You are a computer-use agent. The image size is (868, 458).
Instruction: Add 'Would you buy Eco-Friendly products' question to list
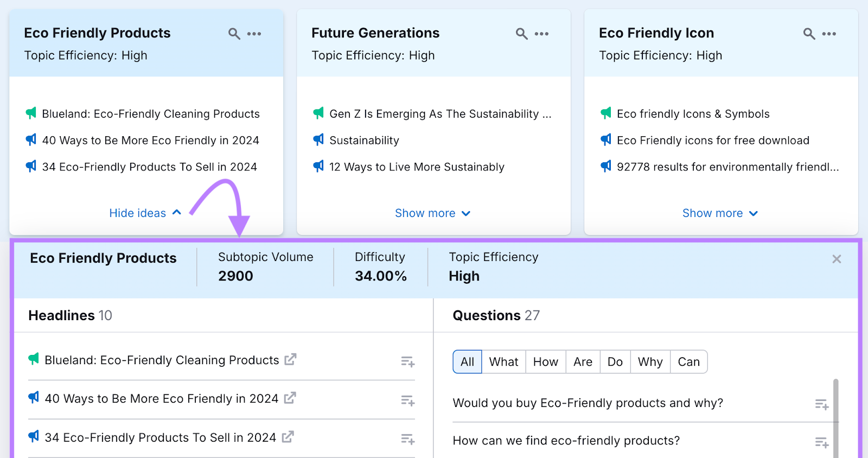821,404
